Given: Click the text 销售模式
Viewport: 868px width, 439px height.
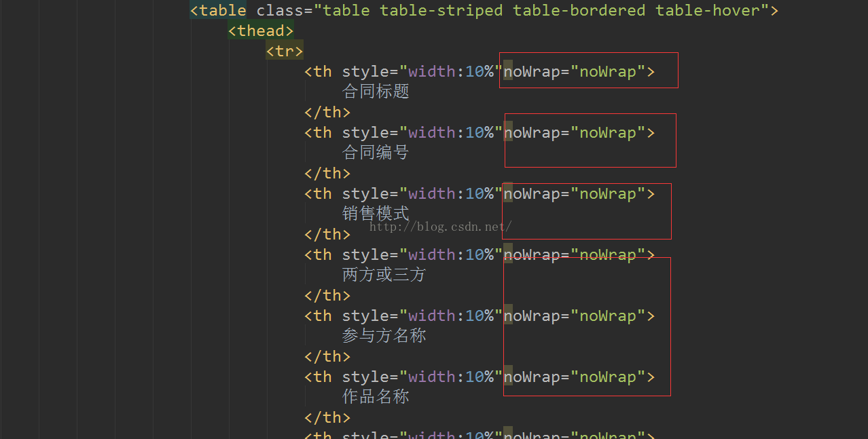Looking at the screenshot, I should (x=376, y=214).
